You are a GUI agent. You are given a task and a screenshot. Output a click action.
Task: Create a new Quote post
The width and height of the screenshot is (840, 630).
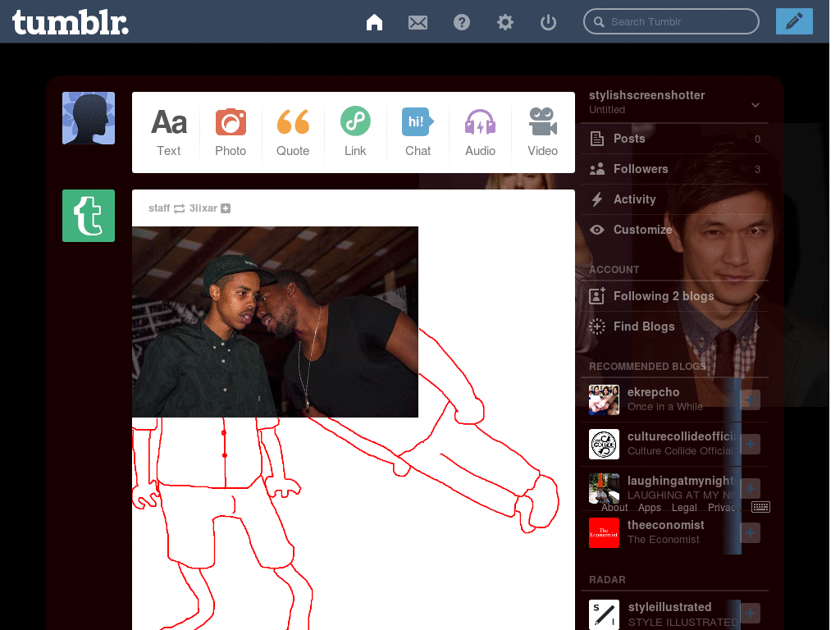[x=293, y=132]
